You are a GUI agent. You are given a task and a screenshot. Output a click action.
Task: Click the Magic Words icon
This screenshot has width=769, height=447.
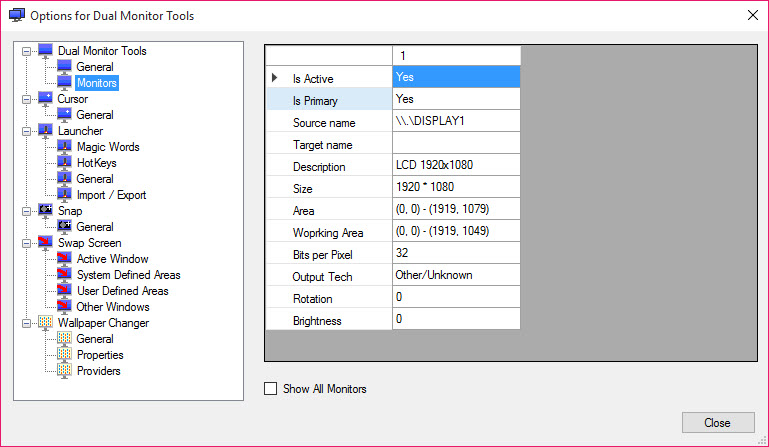tap(64, 147)
